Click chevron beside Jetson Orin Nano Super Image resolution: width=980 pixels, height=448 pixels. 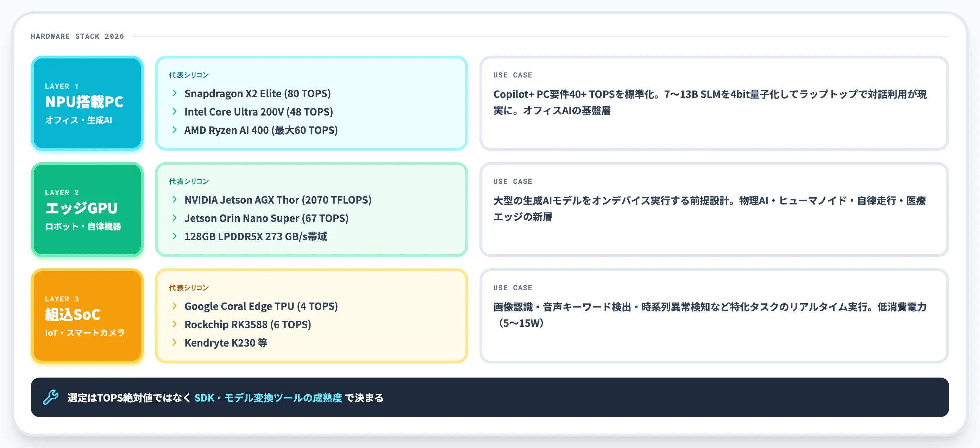pyautogui.click(x=175, y=218)
